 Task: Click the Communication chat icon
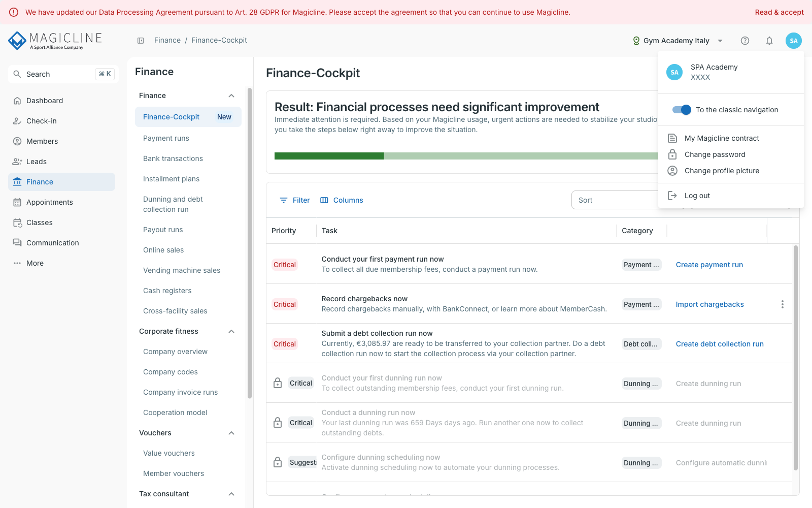click(x=17, y=243)
